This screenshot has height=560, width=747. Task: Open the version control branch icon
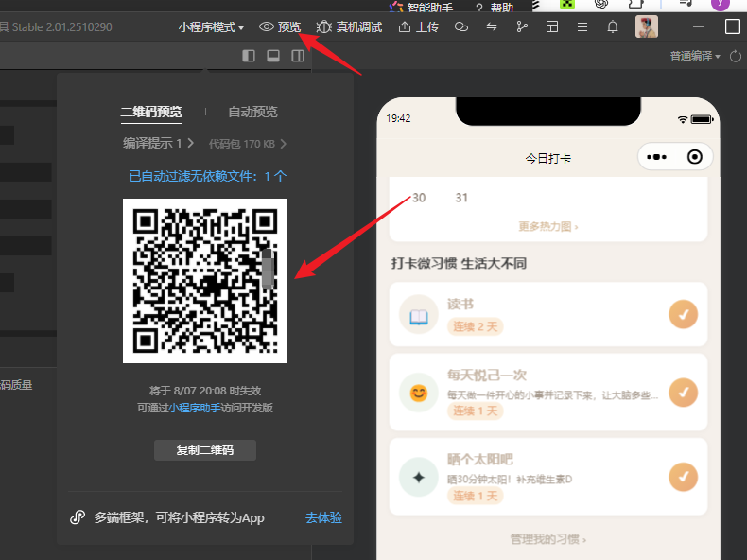point(522,27)
